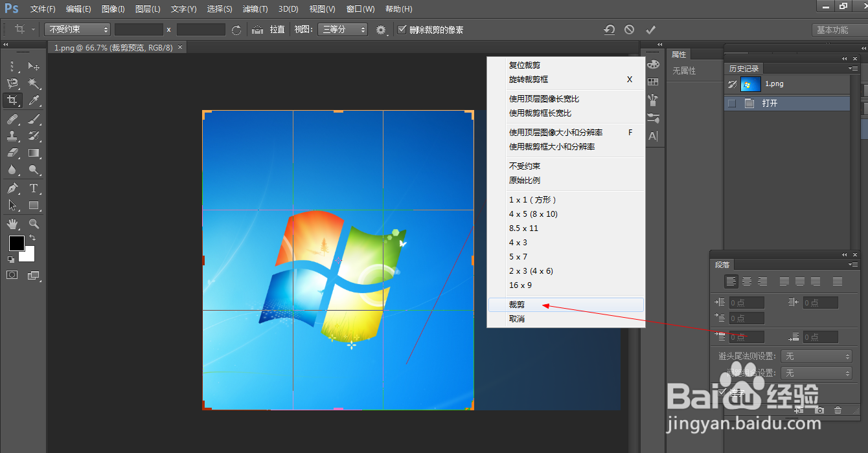
Task: Open the crop ratio preset dropdown
Action: pyautogui.click(x=78, y=30)
